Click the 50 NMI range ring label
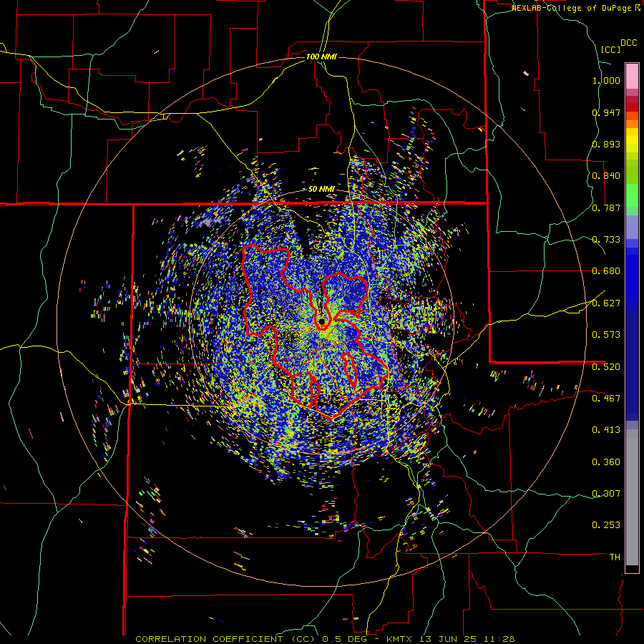This screenshot has width=644, height=644. [x=321, y=189]
